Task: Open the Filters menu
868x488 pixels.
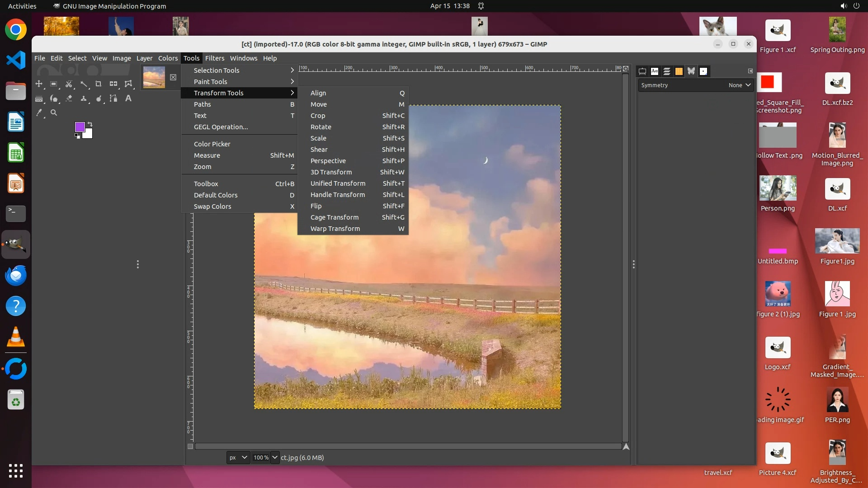Action: click(x=214, y=58)
